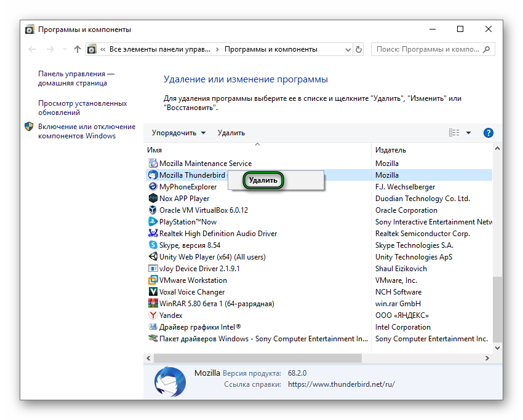Expand the arrow after Все элементы панели управ

(x=217, y=49)
